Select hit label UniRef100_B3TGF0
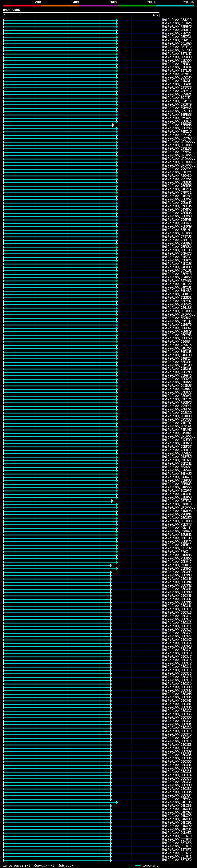Viewport: 197px width, 868px height. [177, 860]
